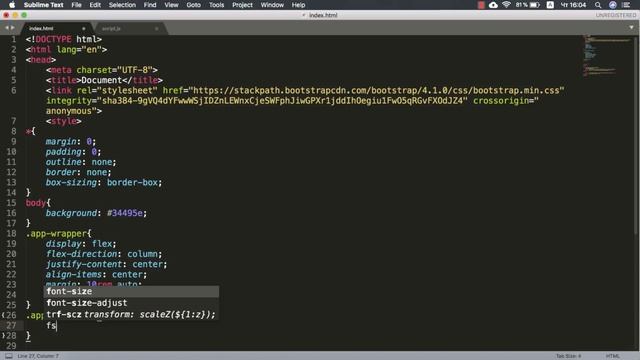This screenshot has width=640, height=360.
Task: Click the display: flex declaration
Action: point(81,244)
